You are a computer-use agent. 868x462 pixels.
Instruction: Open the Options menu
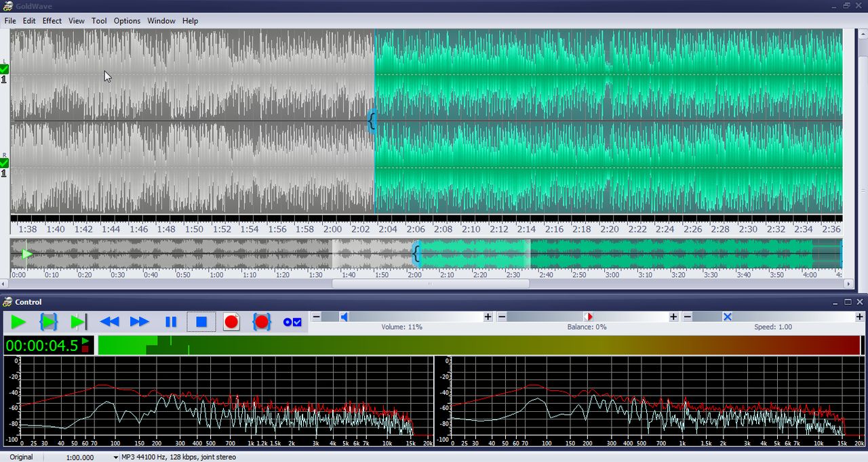pyautogui.click(x=127, y=21)
